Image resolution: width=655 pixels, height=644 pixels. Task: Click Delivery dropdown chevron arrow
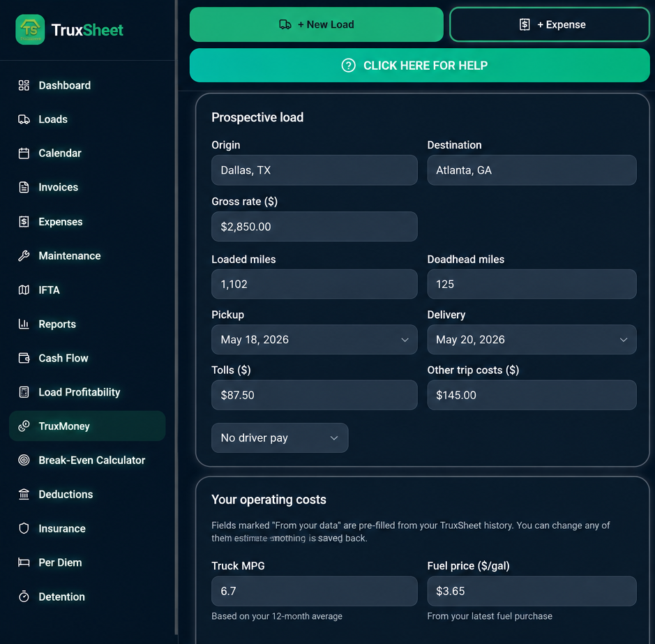[623, 340]
